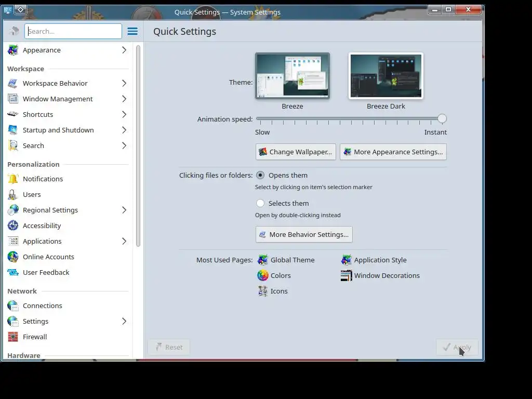Click the Startup and Shutdown icon

click(13, 130)
